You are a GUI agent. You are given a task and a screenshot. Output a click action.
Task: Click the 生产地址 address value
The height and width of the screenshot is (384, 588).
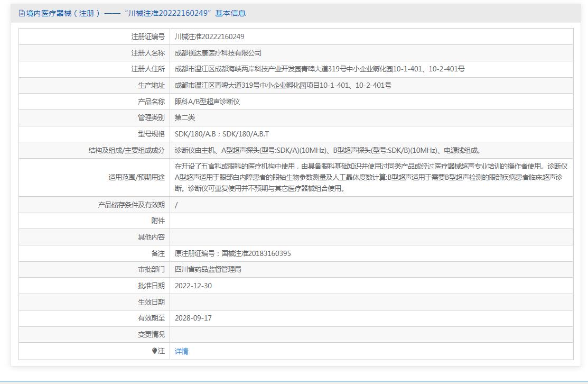coord(283,85)
